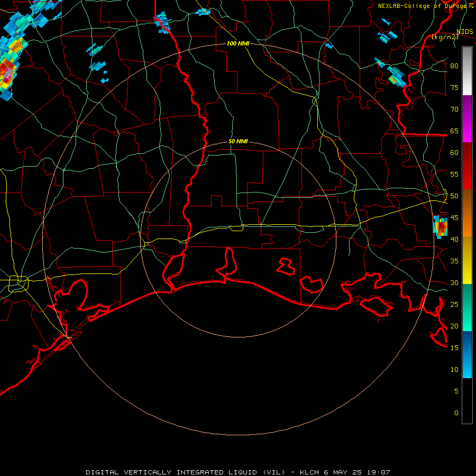The image size is (476, 476).
Task: Click the 60 value on the color scale
Action: pos(454,153)
